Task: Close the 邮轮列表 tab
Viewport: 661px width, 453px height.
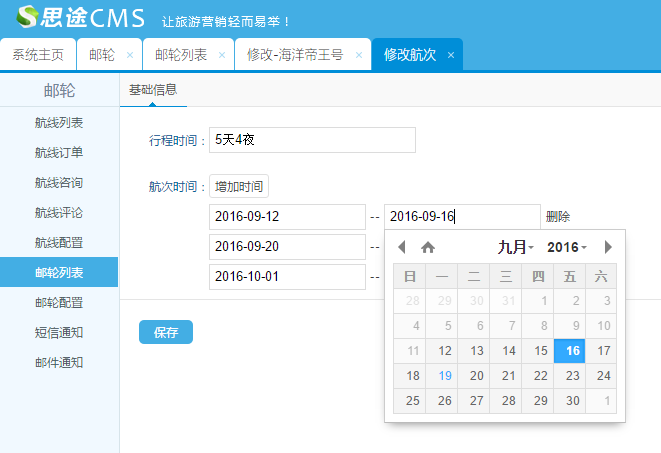Action: (x=222, y=55)
